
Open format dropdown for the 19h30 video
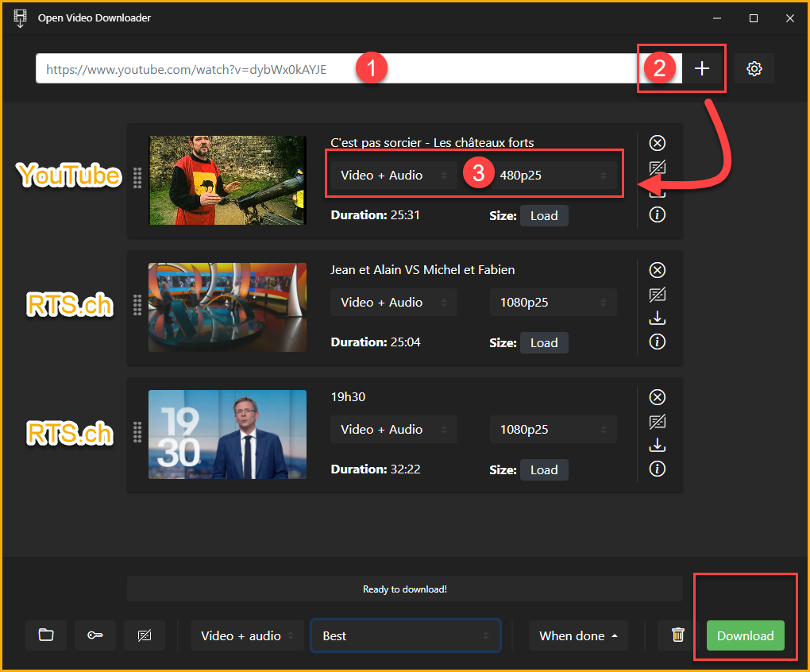(394, 430)
